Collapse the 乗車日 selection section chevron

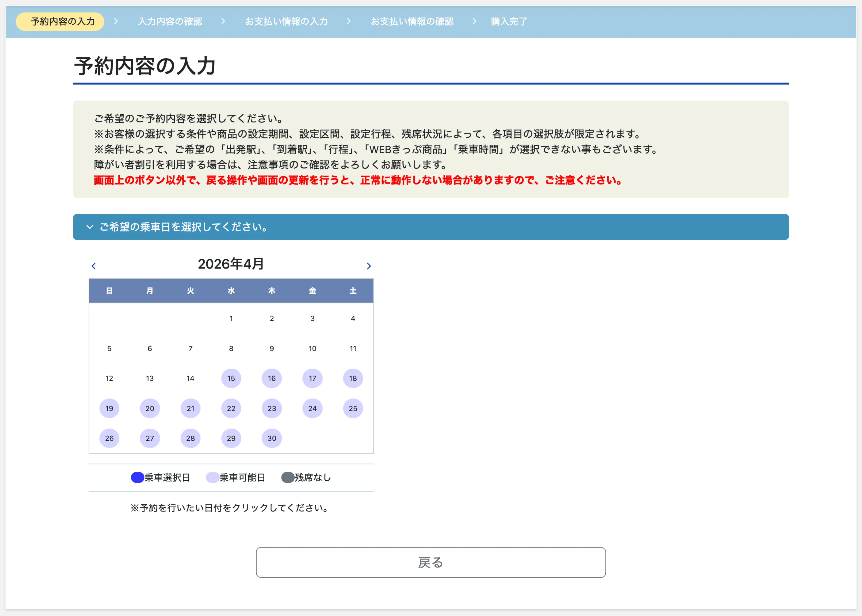point(89,227)
